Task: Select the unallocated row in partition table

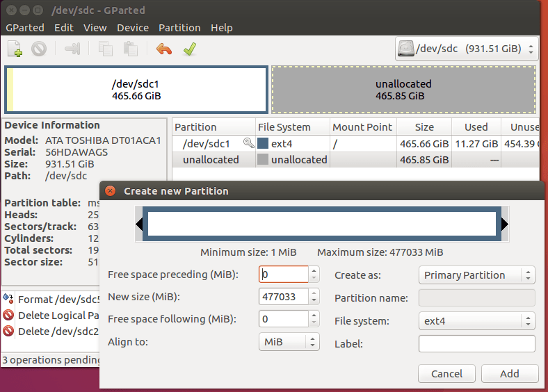Action: (355, 159)
